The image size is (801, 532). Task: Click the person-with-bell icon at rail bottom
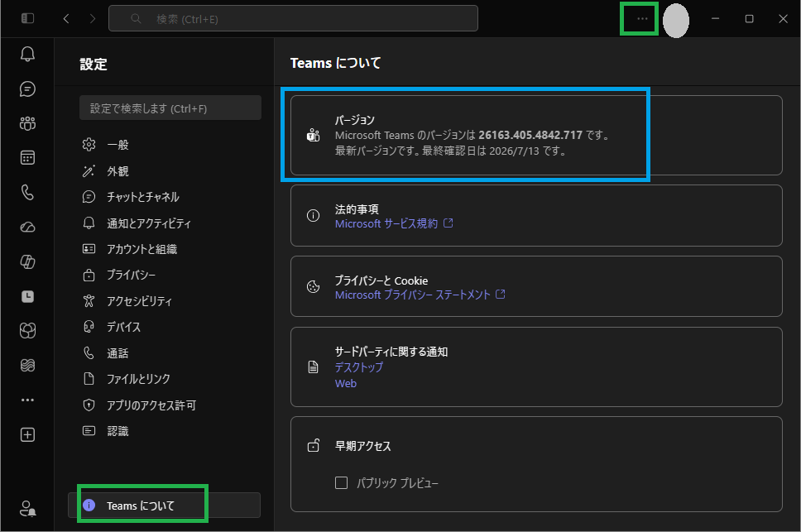pos(27,509)
